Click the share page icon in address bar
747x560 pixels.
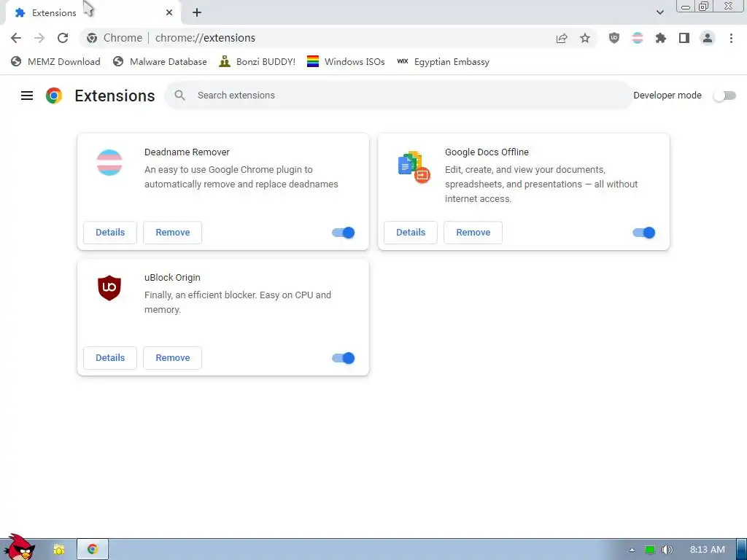coord(562,38)
